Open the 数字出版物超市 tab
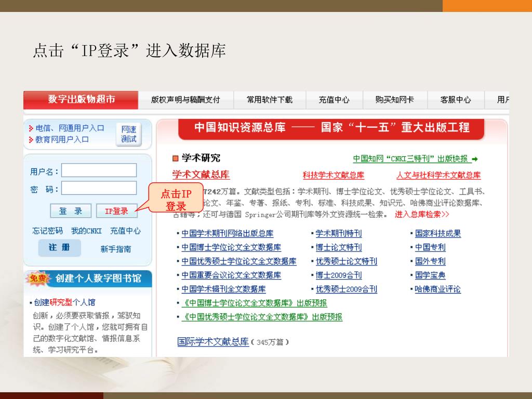Image resolution: width=532 pixels, height=399 pixels. 81,100
